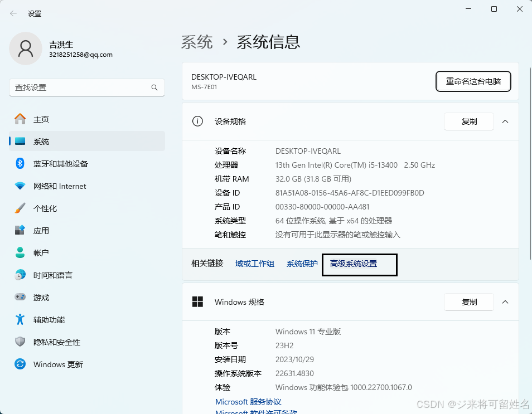This screenshot has width=532, height=414.
Task: Collapse the Windows 规格 section chevron
Action: click(505, 302)
